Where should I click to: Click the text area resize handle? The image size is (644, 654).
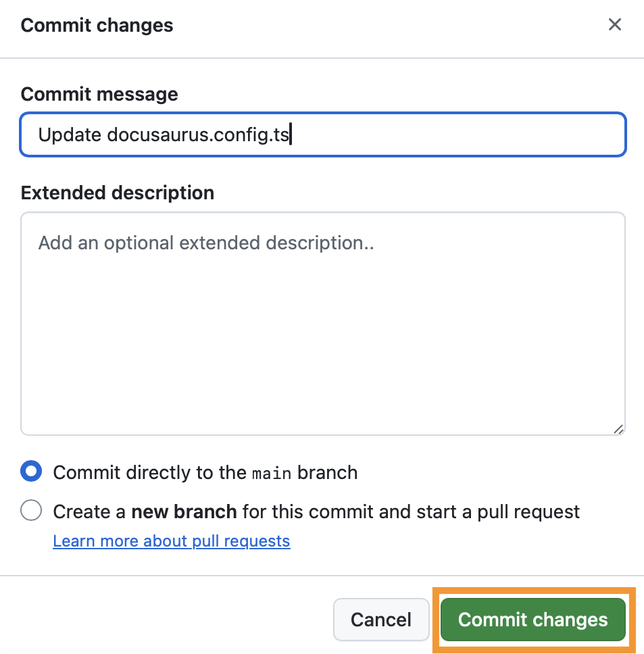point(618,428)
